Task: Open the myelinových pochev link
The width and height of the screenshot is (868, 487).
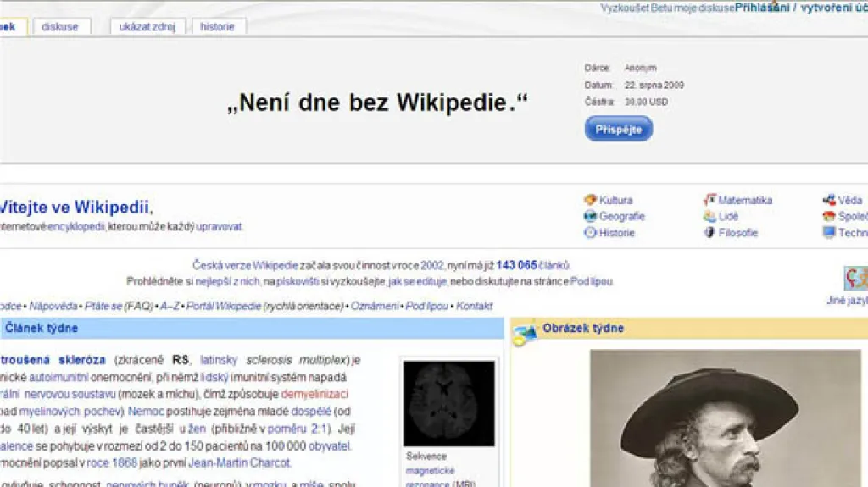Action: [71, 411]
